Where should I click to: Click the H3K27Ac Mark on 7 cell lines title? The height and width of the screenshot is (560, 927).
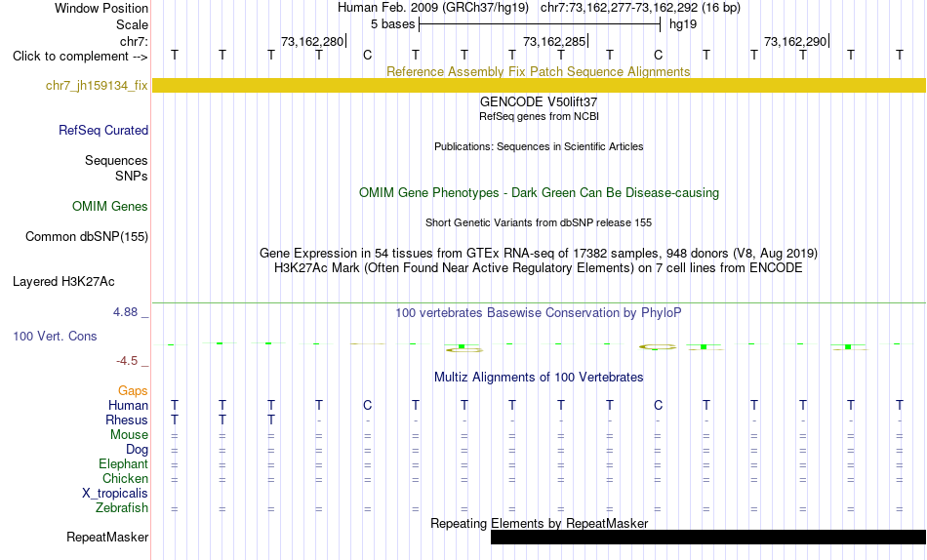539,268
